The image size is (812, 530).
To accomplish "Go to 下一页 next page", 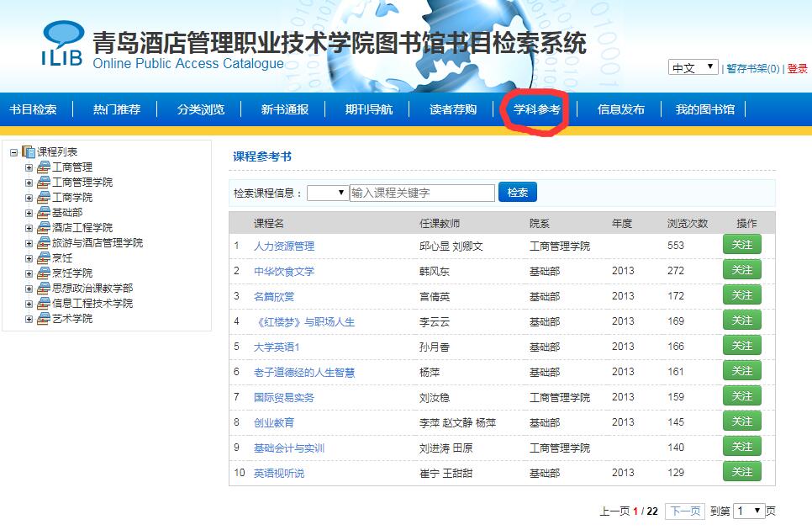I will tap(684, 511).
